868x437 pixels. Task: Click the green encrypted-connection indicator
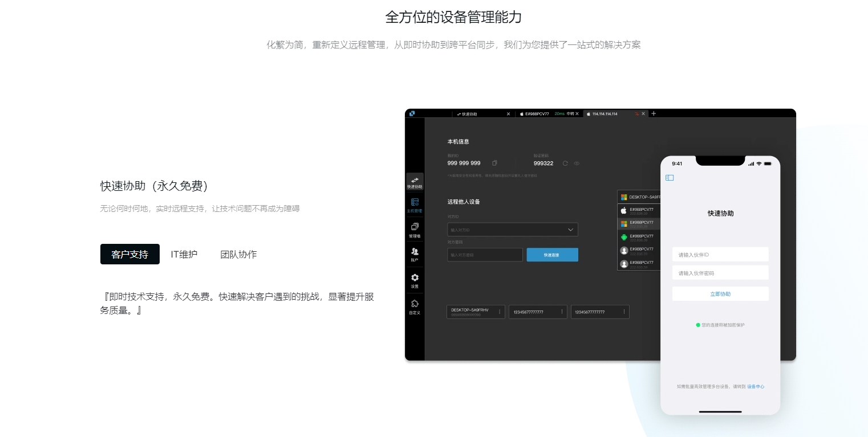click(x=697, y=325)
